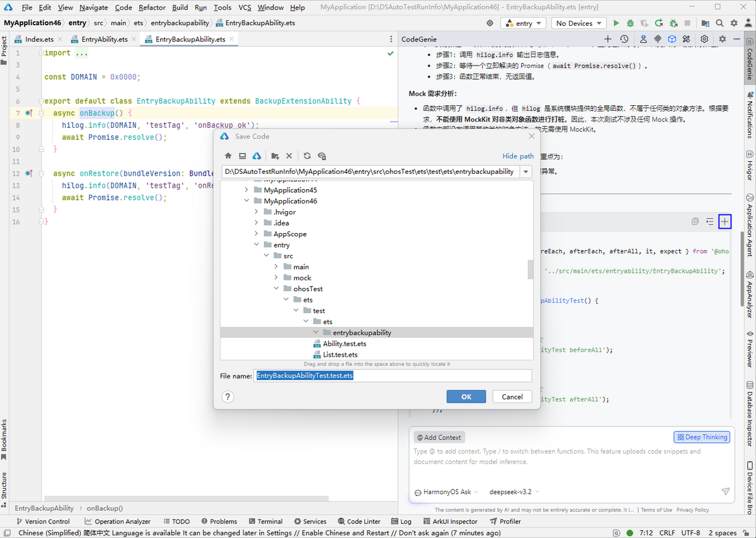The width and height of the screenshot is (756, 538).
Task: Click the New Folder icon in dialog toolbar
Action: click(275, 156)
